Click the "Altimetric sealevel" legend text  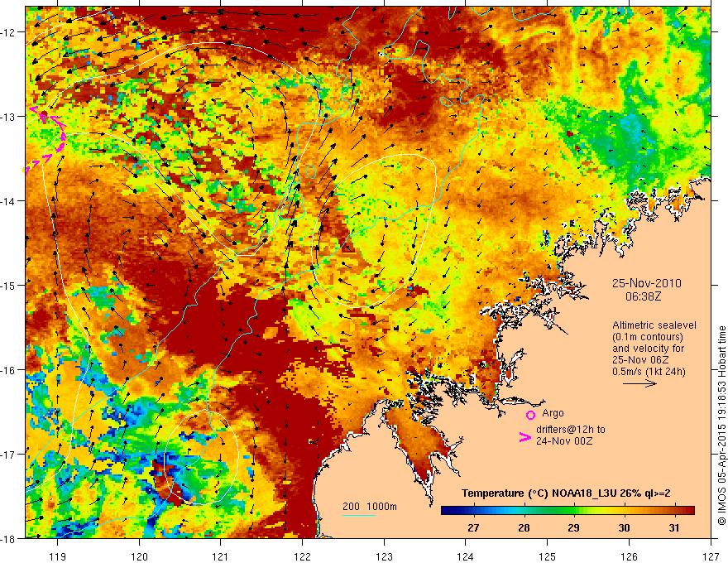point(654,325)
